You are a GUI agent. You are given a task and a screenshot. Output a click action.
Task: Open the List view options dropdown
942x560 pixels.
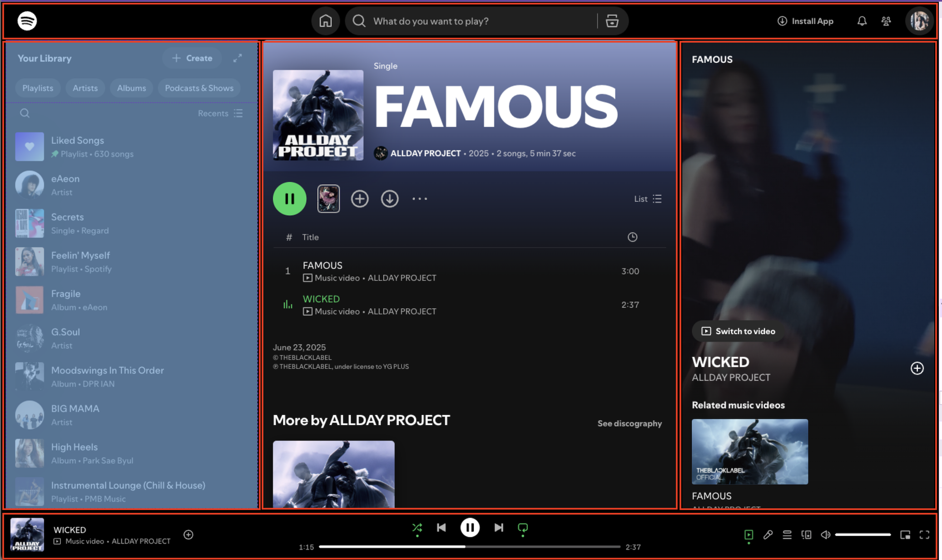click(648, 199)
